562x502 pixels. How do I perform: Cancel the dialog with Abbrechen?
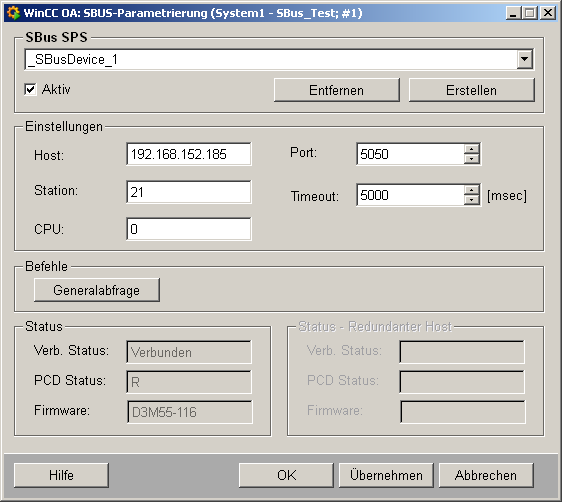(x=486, y=475)
